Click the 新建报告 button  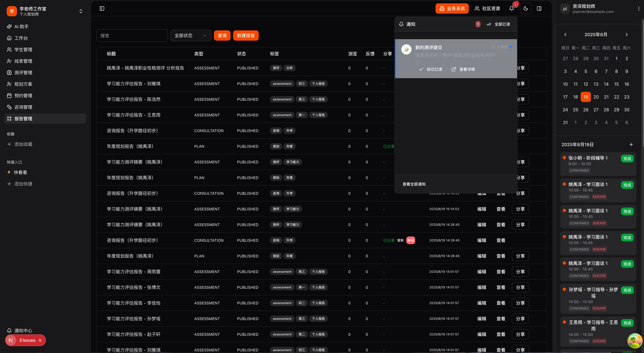pyautogui.click(x=246, y=35)
